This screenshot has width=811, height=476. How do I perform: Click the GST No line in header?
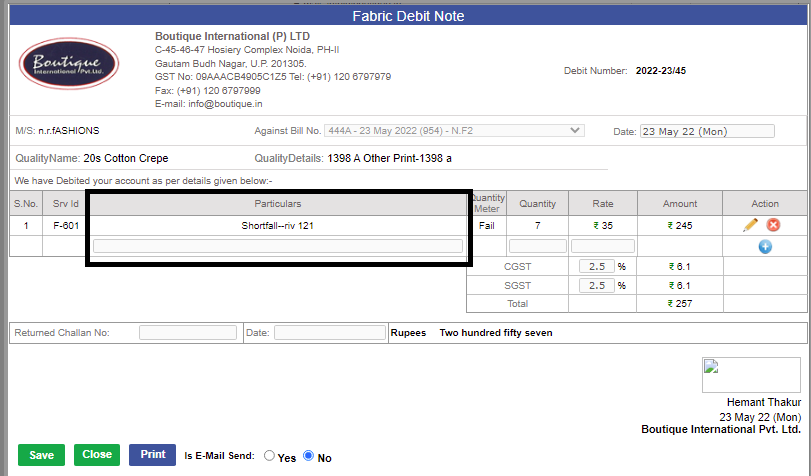pos(273,77)
